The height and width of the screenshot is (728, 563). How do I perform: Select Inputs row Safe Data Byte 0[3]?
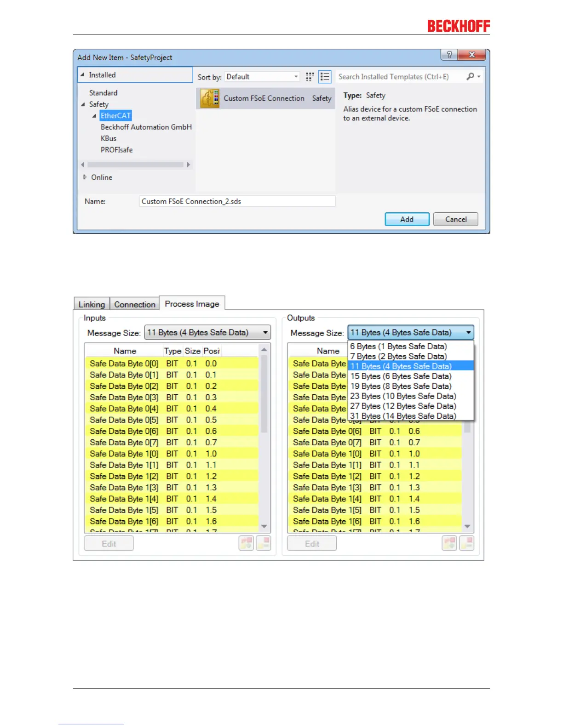pyautogui.click(x=172, y=398)
